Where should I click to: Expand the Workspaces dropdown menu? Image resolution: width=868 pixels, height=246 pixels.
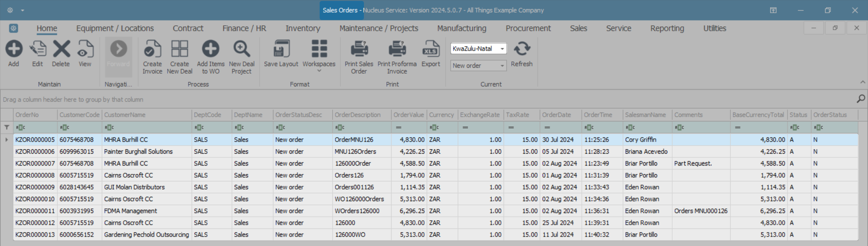pos(319,71)
